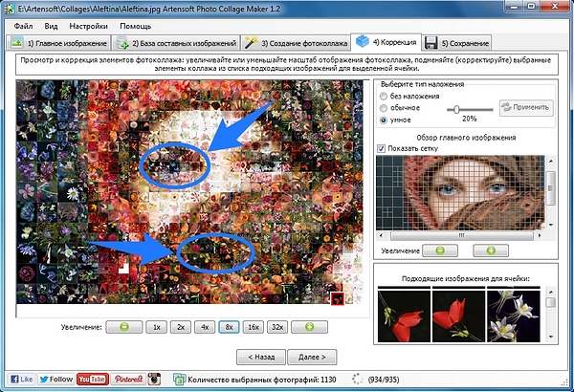Open the YouTube link icon

(93, 380)
